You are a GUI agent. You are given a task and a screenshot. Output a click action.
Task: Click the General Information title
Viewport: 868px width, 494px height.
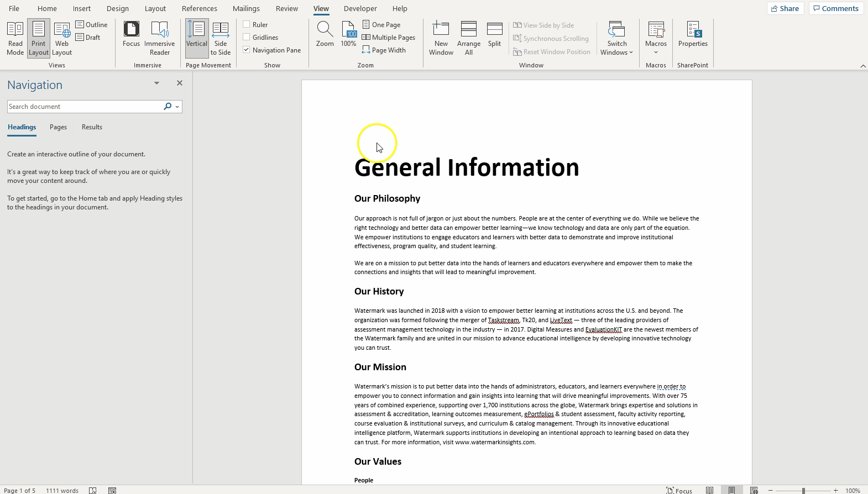click(x=467, y=168)
